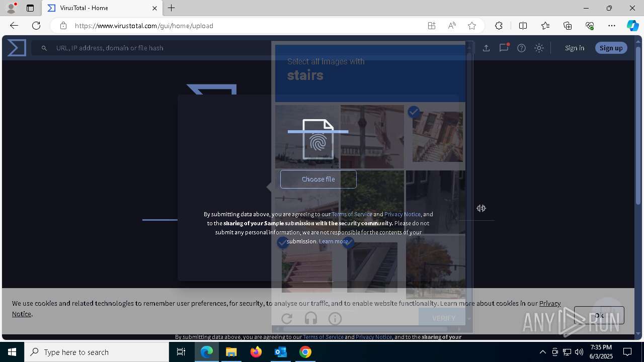644x362 pixels.
Task: Click the taskbar search box
Action: coord(97,352)
